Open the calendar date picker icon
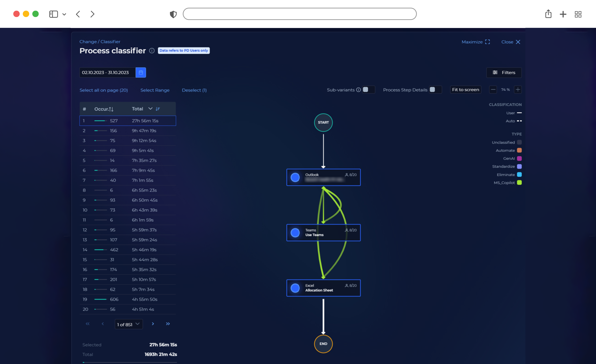 point(141,72)
